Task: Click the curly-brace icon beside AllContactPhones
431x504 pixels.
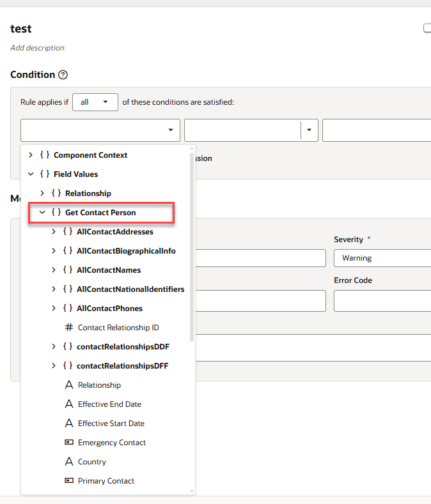Action: point(68,309)
